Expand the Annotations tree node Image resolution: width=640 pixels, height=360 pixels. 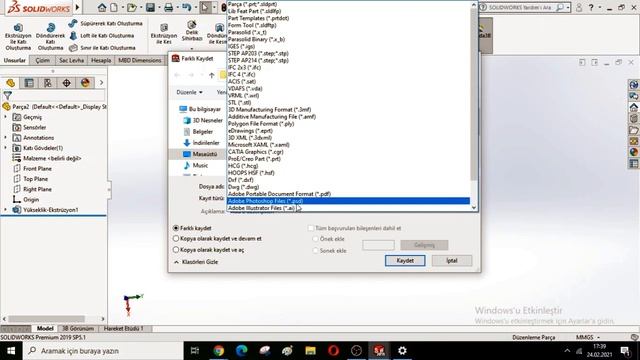(5, 138)
